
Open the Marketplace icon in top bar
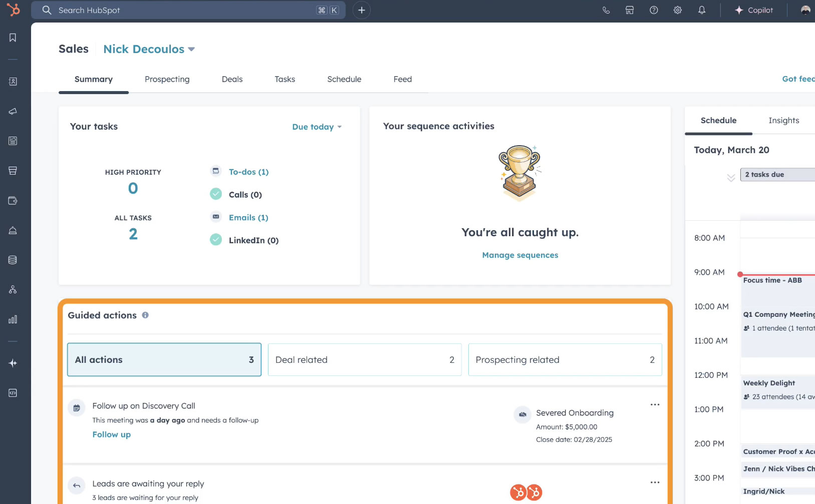[x=630, y=10]
